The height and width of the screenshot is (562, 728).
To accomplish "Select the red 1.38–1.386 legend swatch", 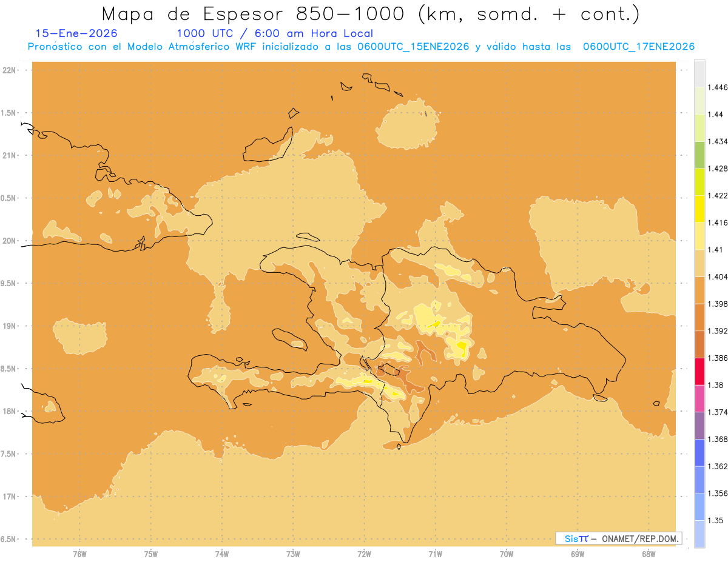I will pos(699,371).
